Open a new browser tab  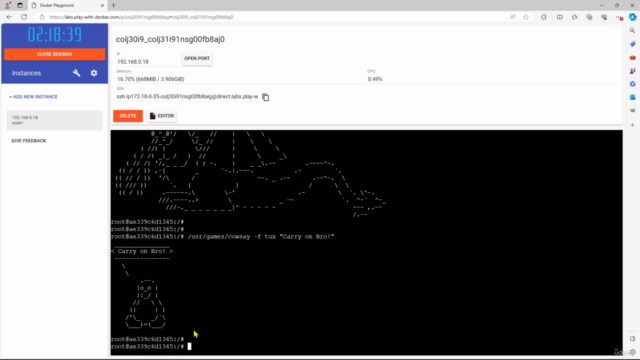click(113, 5)
